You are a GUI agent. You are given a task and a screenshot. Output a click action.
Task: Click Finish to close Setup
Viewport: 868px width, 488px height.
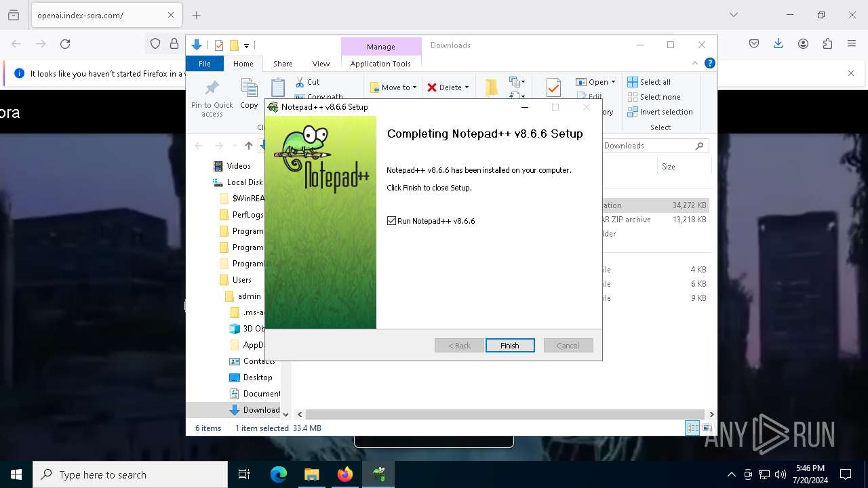coord(510,346)
